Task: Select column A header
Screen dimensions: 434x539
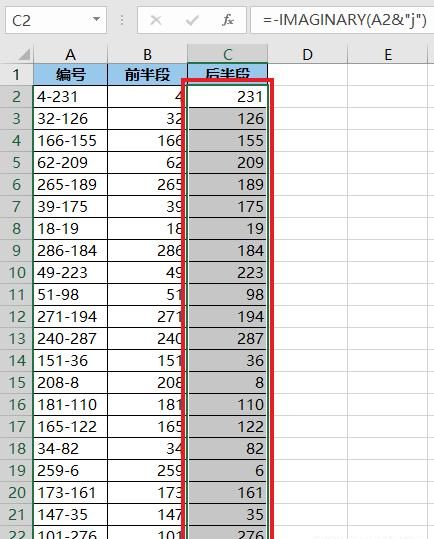Action: point(70,54)
